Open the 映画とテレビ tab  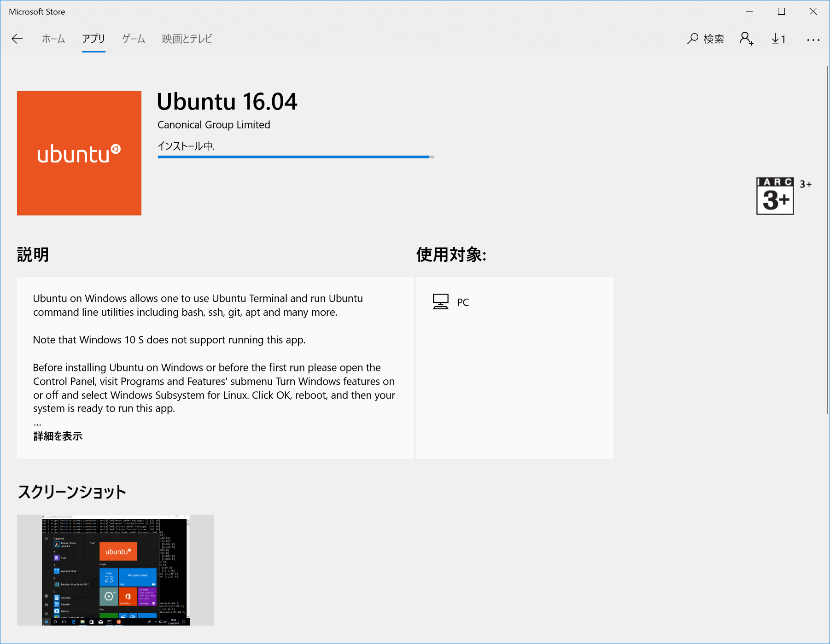tap(187, 39)
